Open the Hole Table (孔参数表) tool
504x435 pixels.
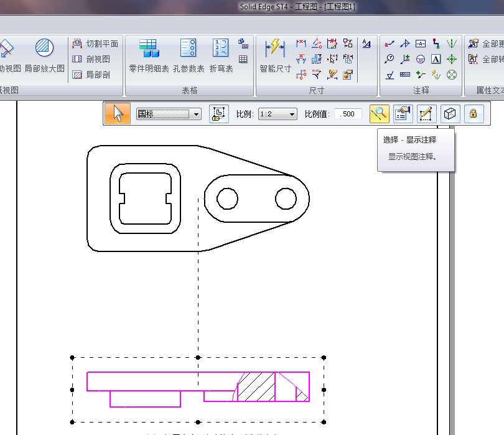coord(189,55)
